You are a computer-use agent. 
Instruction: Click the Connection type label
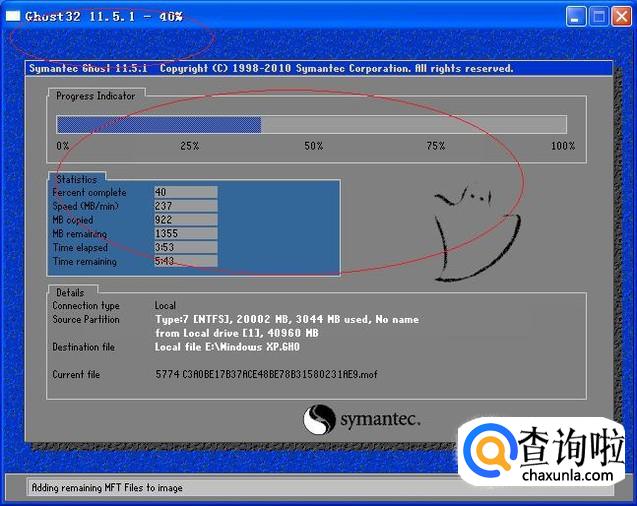tap(86, 305)
